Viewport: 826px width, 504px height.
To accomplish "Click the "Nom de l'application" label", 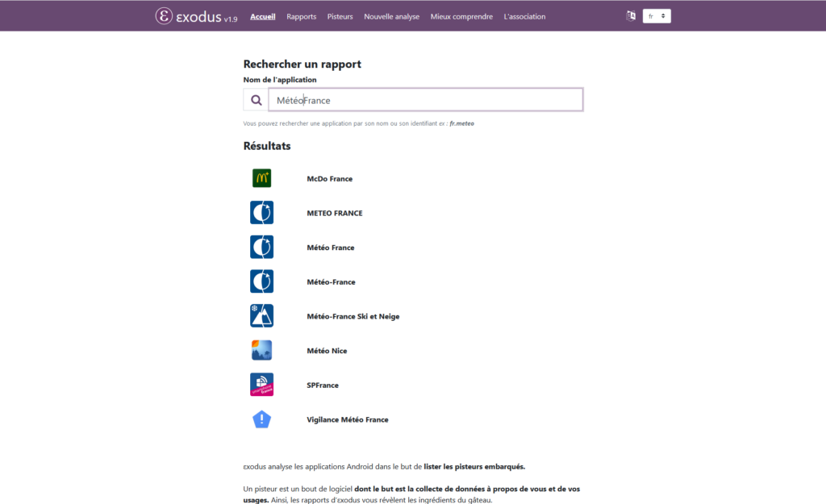I will [280, 80].
